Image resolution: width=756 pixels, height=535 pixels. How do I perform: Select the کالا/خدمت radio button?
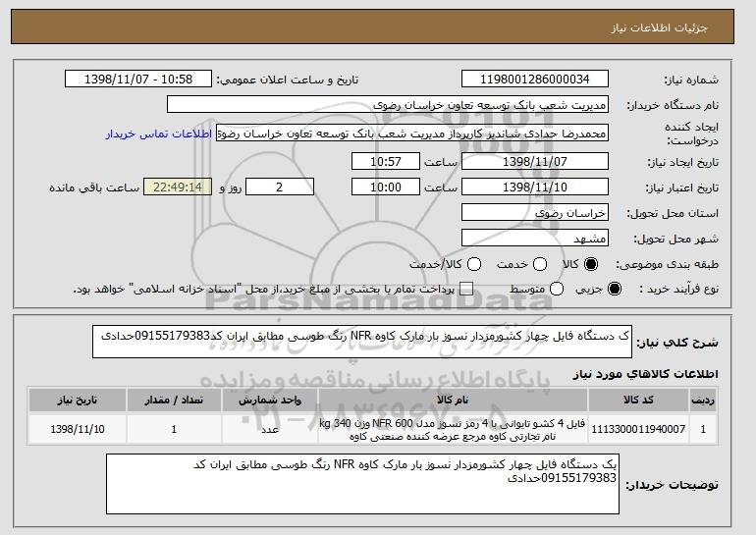[x=474, y=264]
